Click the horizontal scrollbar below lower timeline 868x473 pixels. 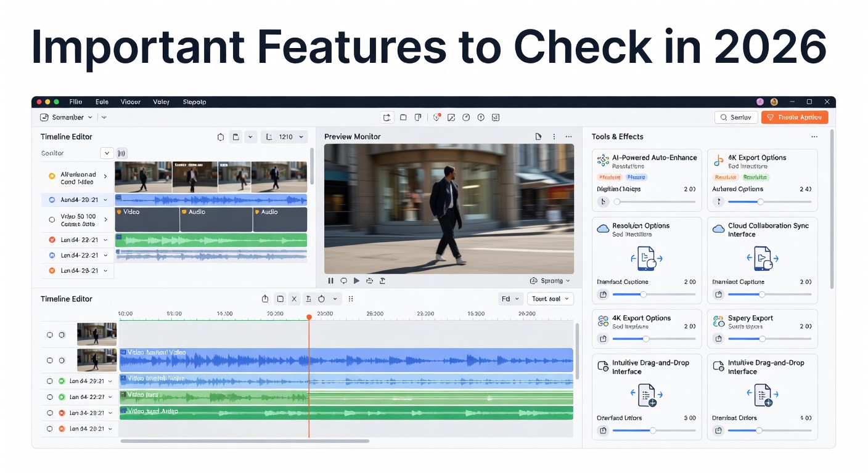(x=245, y=441)
